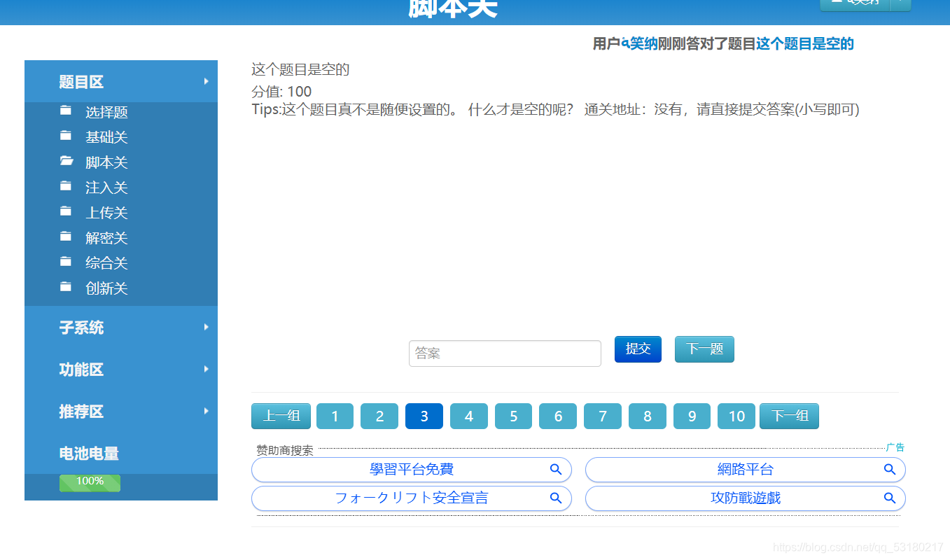Click the folder icon beside 注入关
950x560 pixels.
(x=66, y=185)
